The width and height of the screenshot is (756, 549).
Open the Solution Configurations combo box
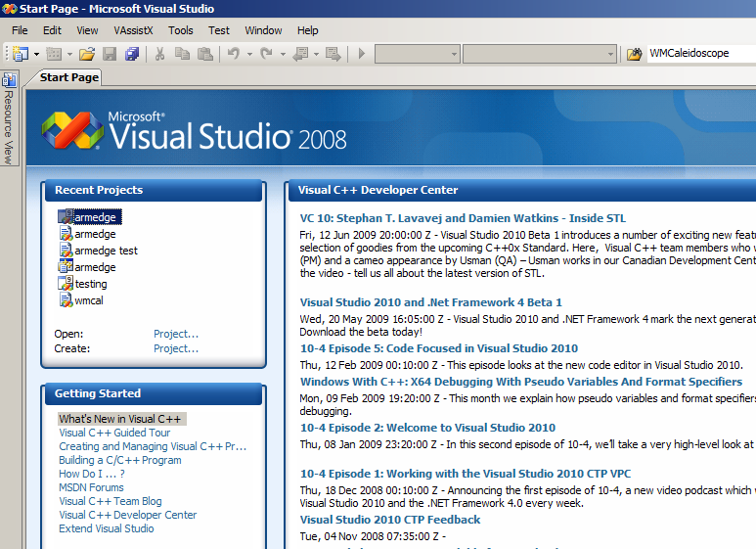click(417, 54)
